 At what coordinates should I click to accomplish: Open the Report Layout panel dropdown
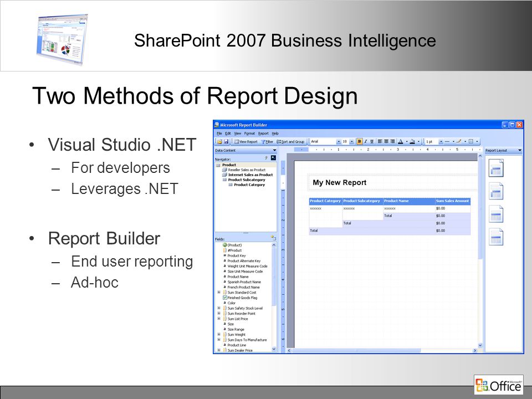click(x=519, y=150)
